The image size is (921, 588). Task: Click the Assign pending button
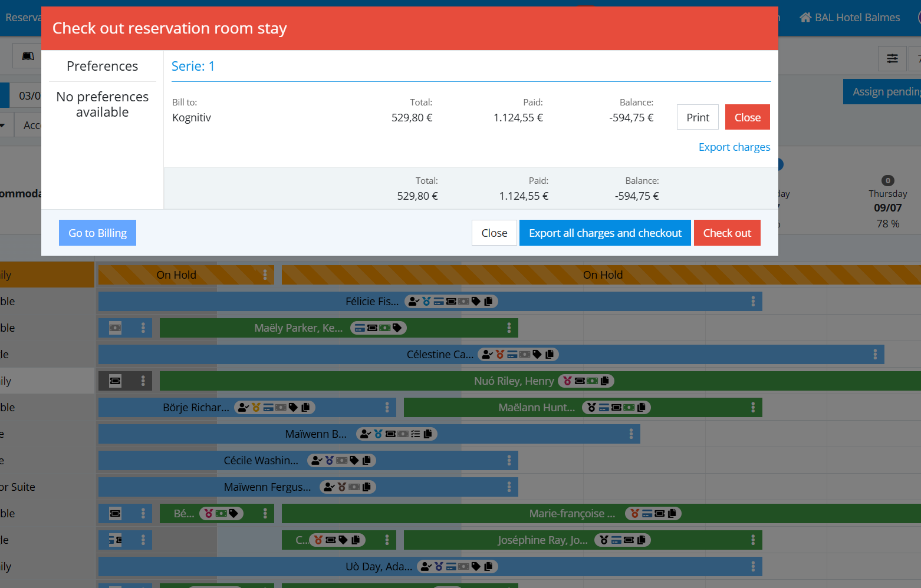[x=882, y=91]
